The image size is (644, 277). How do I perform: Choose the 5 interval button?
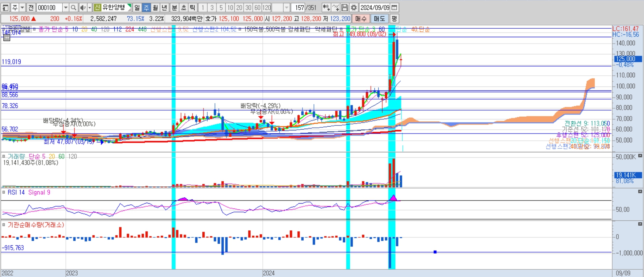221,7
